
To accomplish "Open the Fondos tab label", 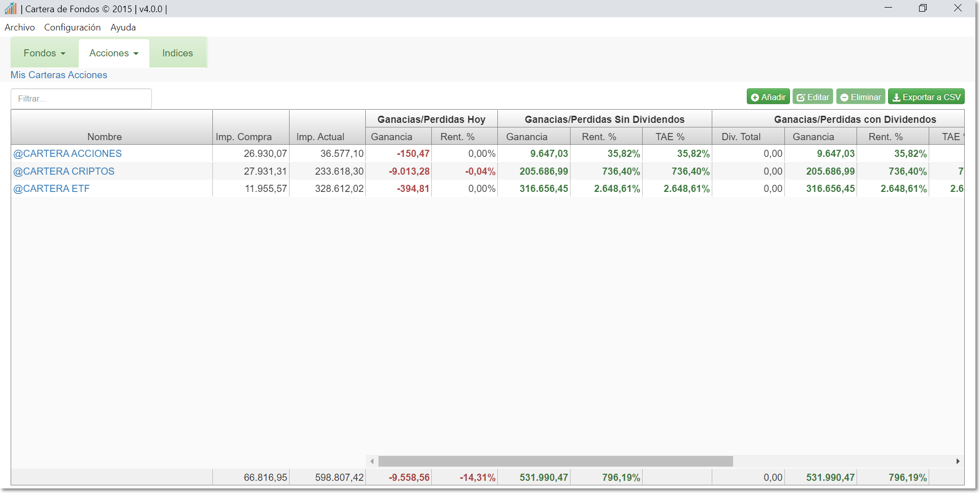I will click(x=40, y=53).
